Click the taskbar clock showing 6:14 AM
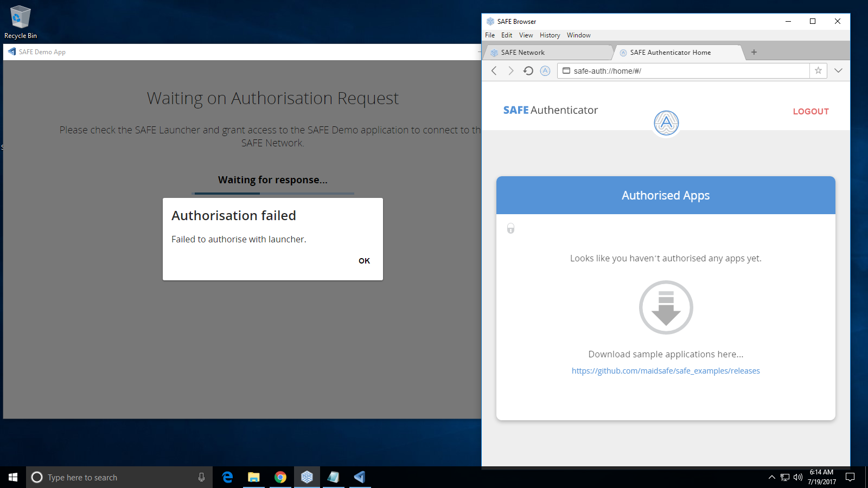This screenshot has width=868, height=488. [x=821, y=477]
